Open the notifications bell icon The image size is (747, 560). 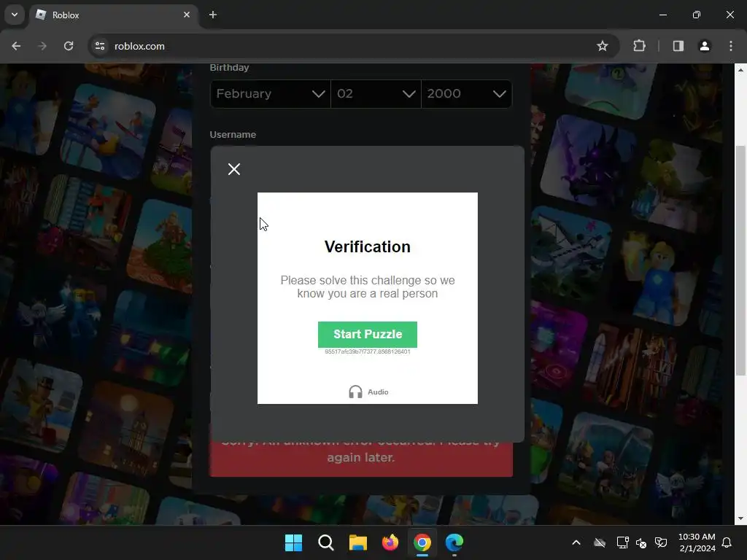727,542
